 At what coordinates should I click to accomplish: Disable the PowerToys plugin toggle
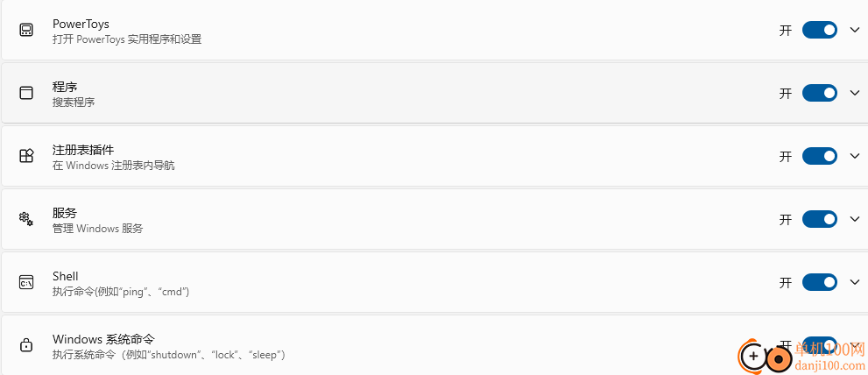820,30
